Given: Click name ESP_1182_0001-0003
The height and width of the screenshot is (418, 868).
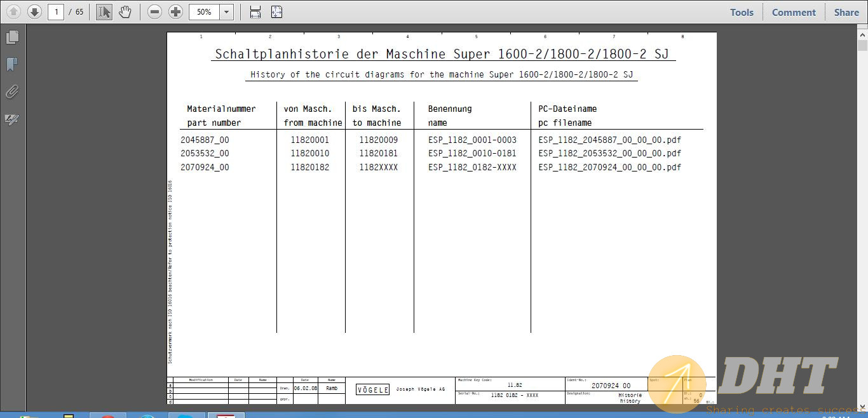Looking at the screenshot, I should 472,140.
